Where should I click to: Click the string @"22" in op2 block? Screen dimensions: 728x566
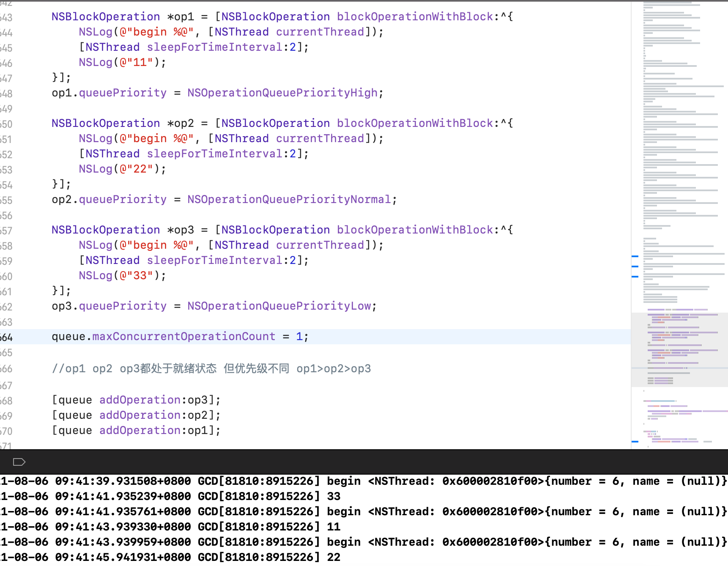pos(136,169)
